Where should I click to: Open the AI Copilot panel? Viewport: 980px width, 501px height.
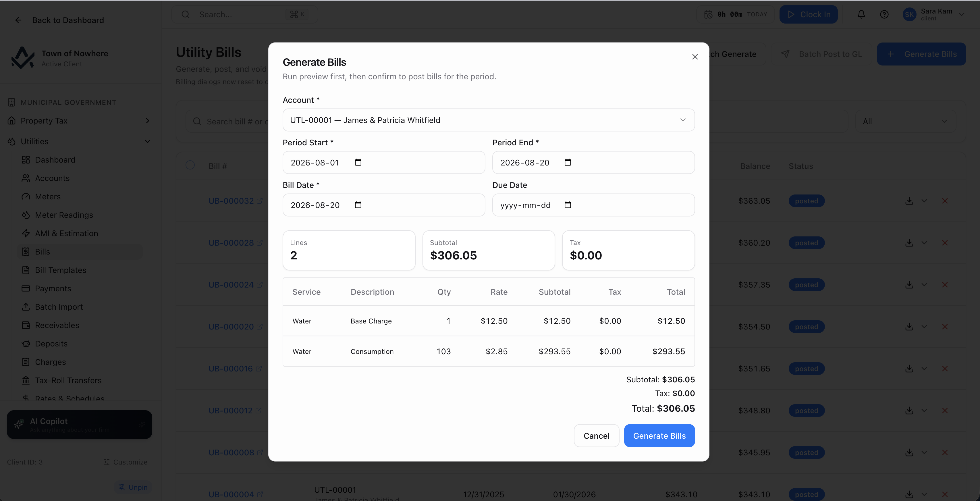[80, 425]
